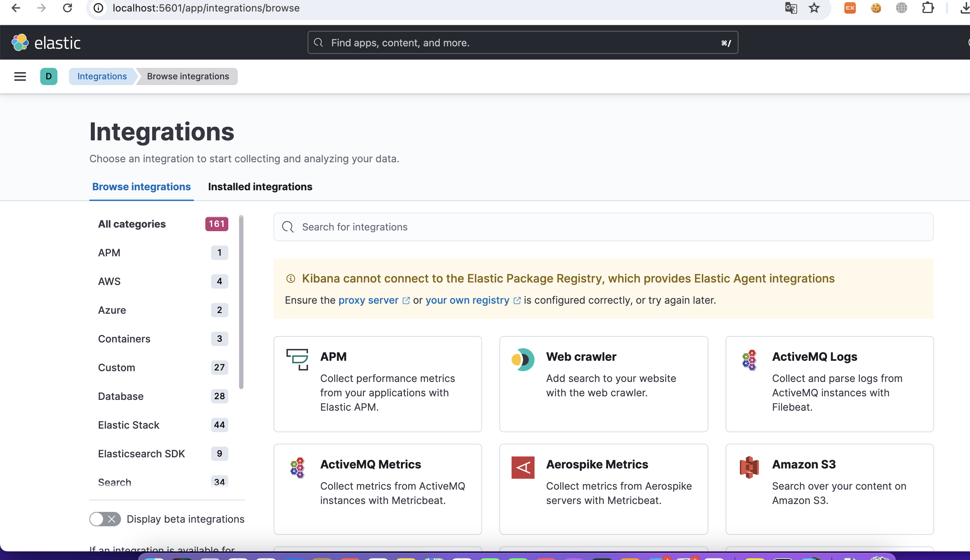The height and width of the screenshot is (560, 970).
Task: Open the ActiveMQ Logs integration card
Action: coord(830,384)
